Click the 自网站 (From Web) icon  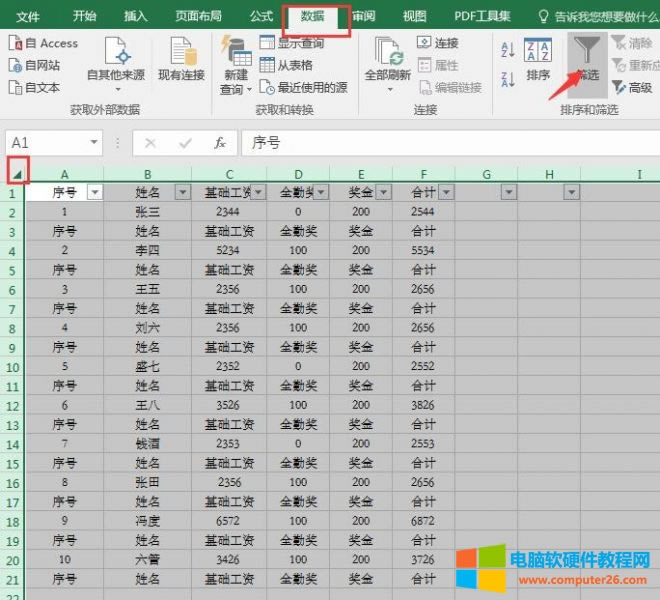tap(16, 65)
